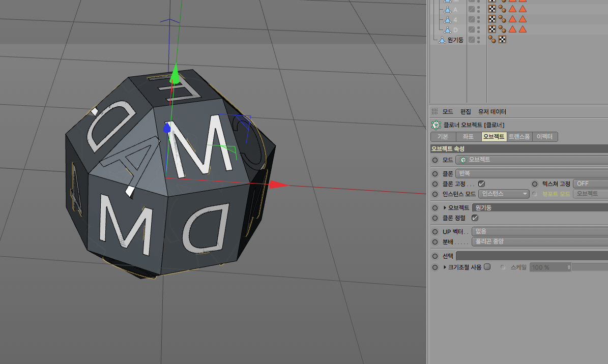Click the texture tag on the 원기둥 row
Image resolution: width=608 pixels, height=364 pixels.
pyautogui.click(x=502, y=39)
